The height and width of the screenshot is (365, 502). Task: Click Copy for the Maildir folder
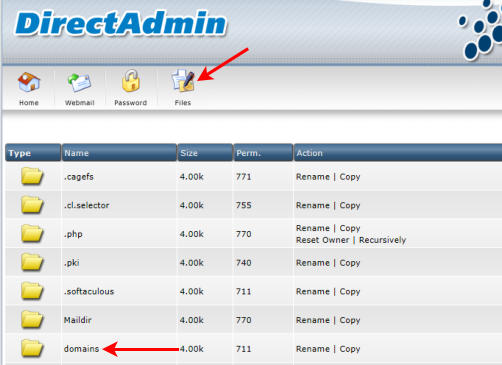[350, 320]
